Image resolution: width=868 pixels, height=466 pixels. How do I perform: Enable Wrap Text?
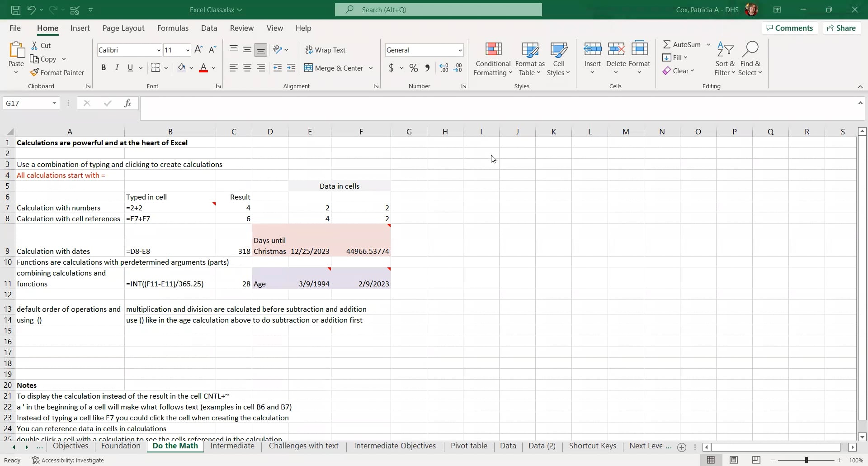326,50
